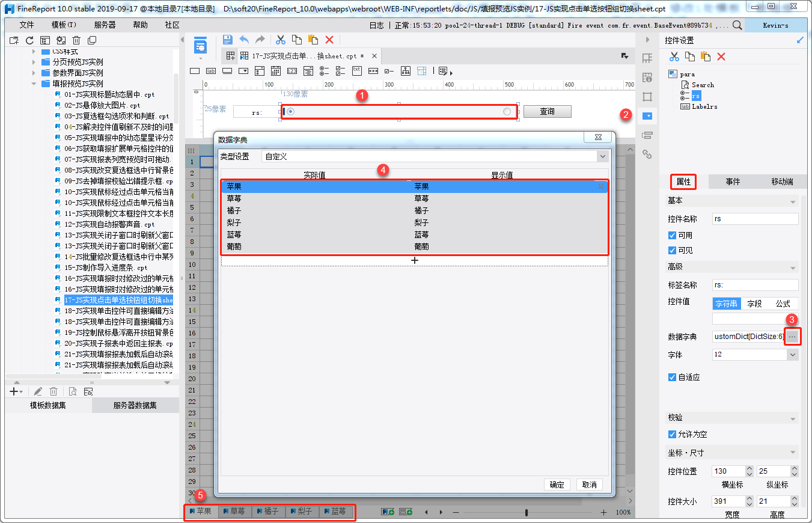The height and width of the screenshot is (523, 812).
Task: Insert a tree view widget
Action: coord(406,70)
